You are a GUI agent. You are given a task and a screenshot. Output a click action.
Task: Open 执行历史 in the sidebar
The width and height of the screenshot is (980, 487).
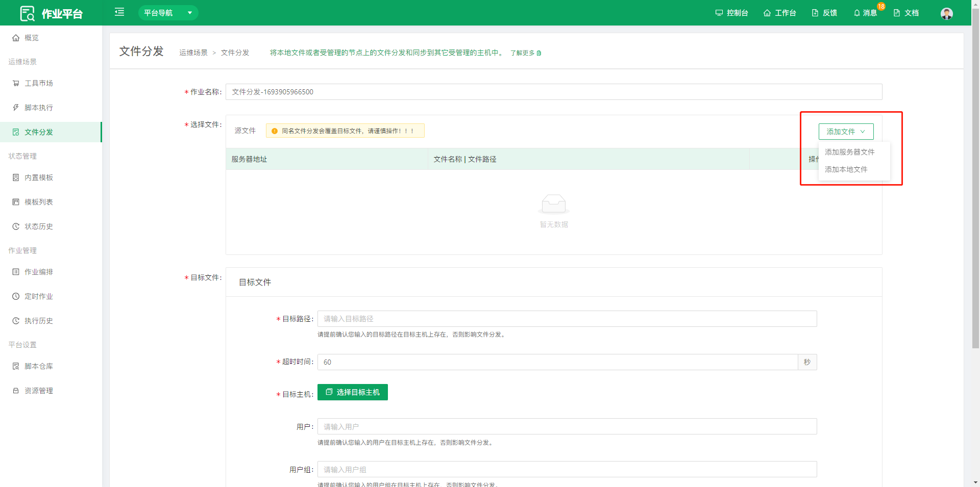coord(51,321)
